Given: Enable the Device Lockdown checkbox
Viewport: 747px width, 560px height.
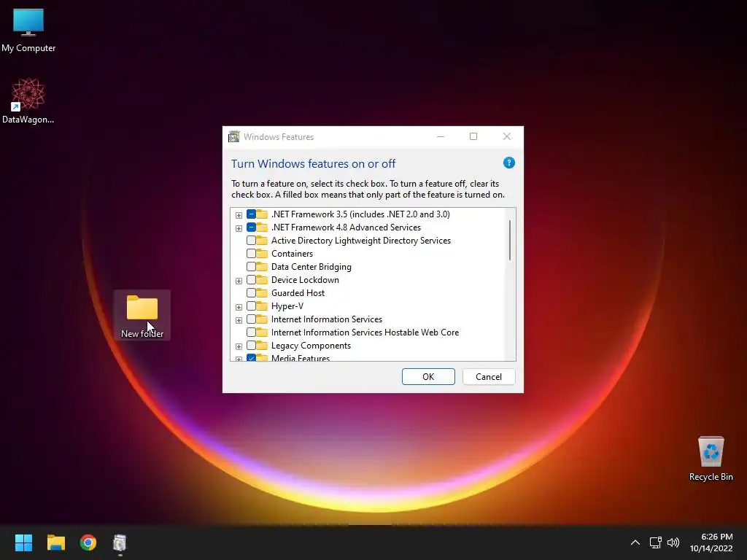Looking at the screenshot, I should point(251,279).
